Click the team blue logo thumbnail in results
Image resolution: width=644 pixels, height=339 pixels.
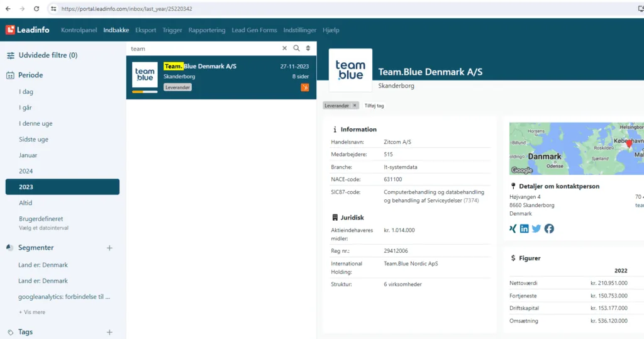145,75
